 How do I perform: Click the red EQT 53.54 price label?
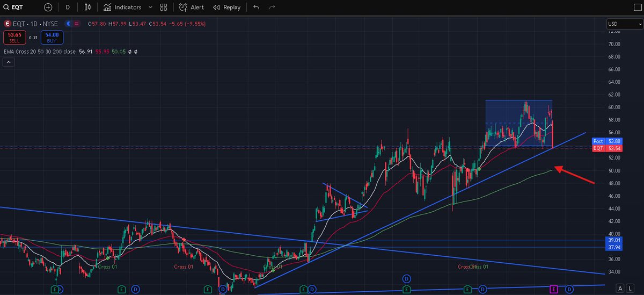(607, 148)
